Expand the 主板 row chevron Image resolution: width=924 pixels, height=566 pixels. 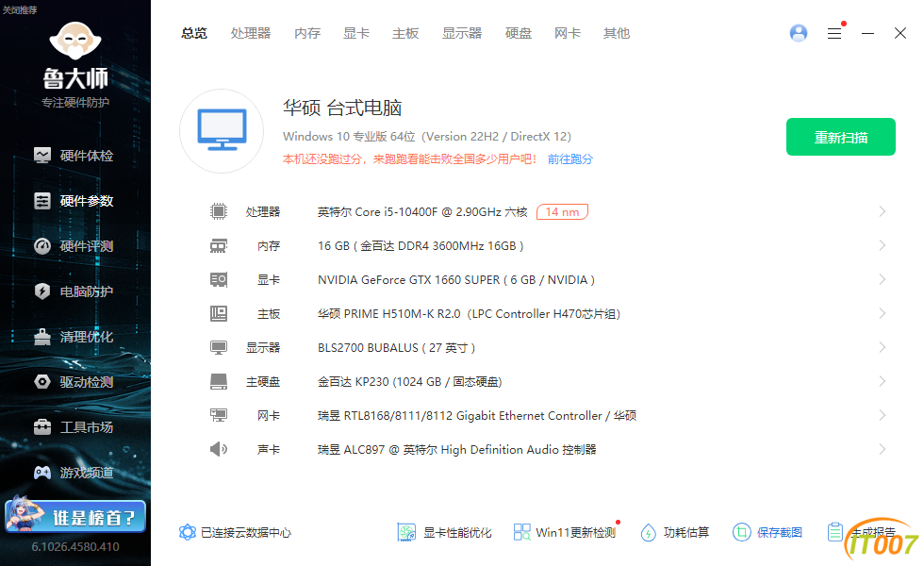tap(883, 313)
